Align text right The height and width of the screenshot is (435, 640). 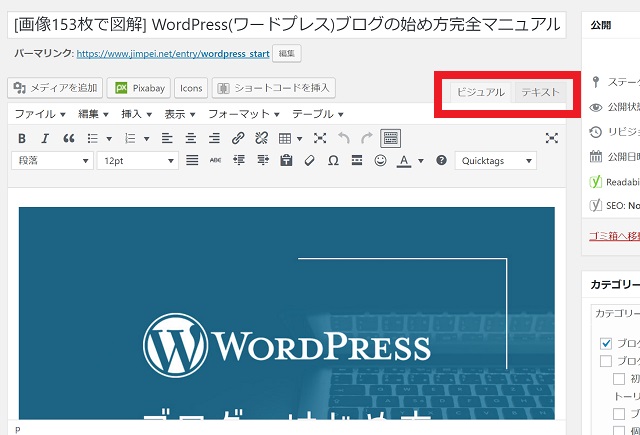click(214, 138)
